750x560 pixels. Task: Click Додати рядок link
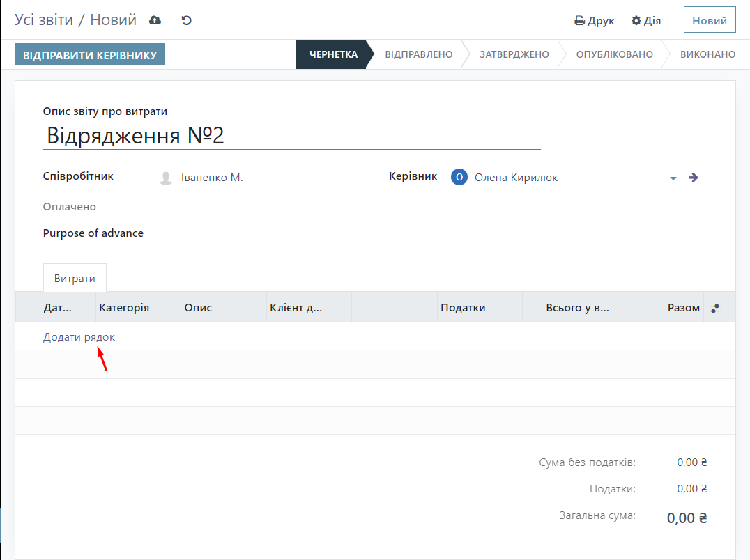pyautogui.click(x=79, y=337)
